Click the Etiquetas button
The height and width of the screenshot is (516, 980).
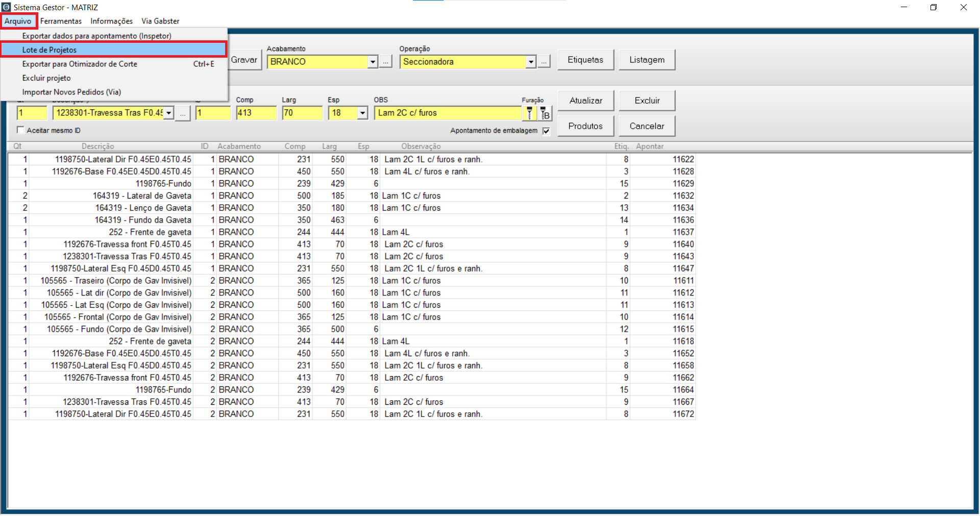pyautogui.click(x=585, y=60)
